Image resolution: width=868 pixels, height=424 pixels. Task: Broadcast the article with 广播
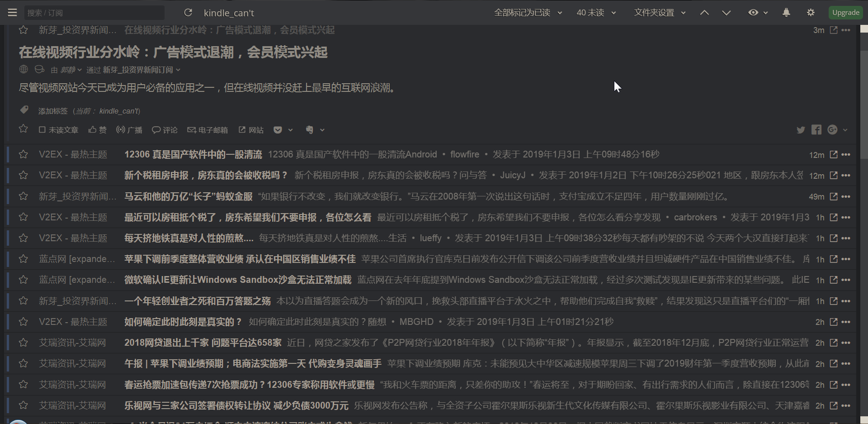point(129,130)
